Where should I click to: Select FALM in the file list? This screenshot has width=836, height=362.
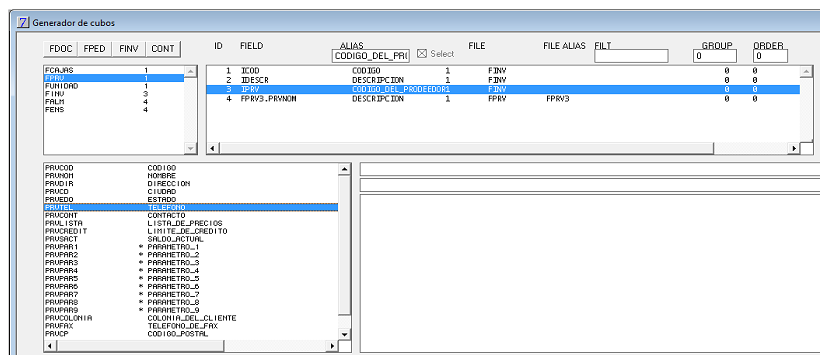[x=114, y=102]
